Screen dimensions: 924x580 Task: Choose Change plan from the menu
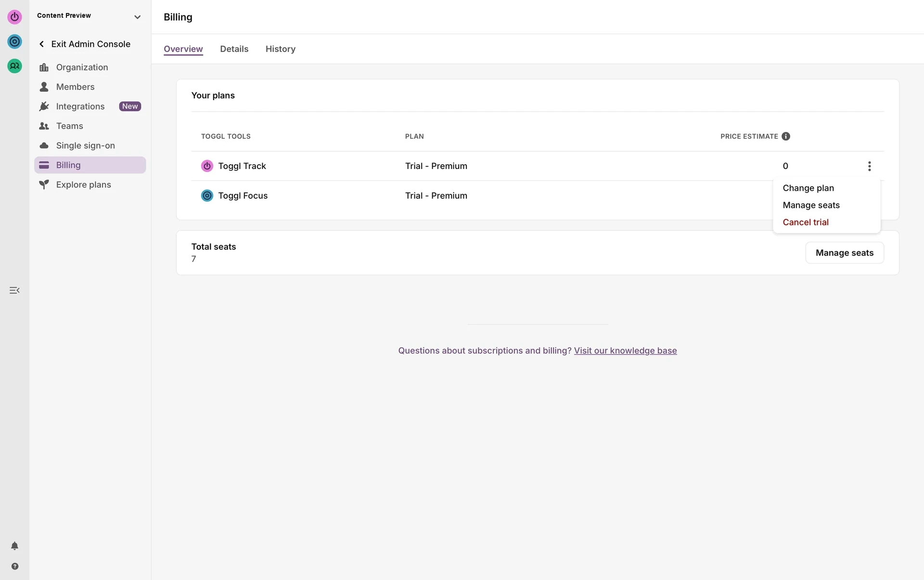pos(808,188)
